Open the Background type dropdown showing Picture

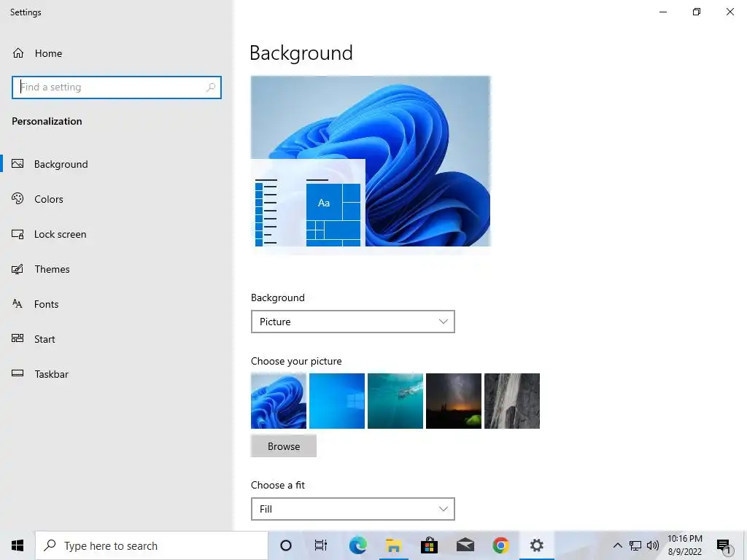tap(353, 322)
